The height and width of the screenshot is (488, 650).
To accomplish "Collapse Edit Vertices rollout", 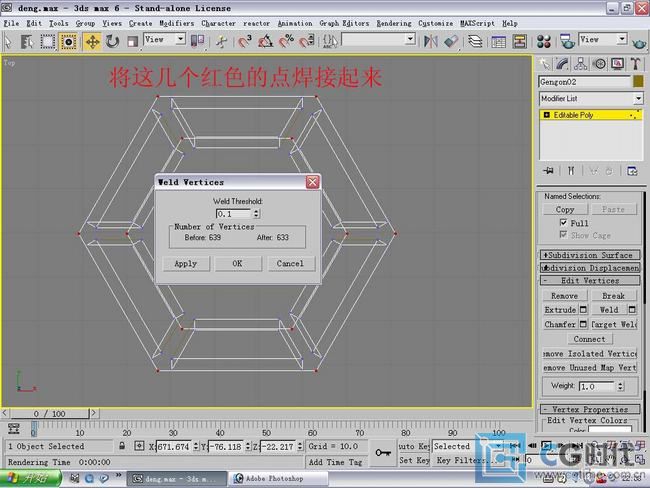I will pyautogui.click(x=590, y=281).
